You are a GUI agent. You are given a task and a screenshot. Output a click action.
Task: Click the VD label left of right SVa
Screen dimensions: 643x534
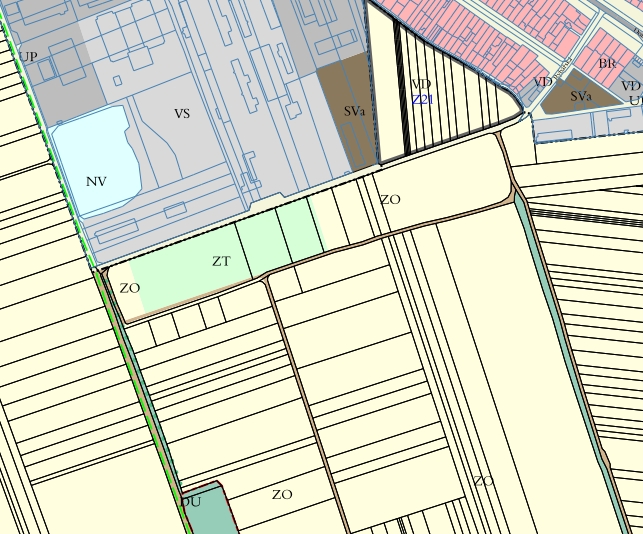coord(543,82)
